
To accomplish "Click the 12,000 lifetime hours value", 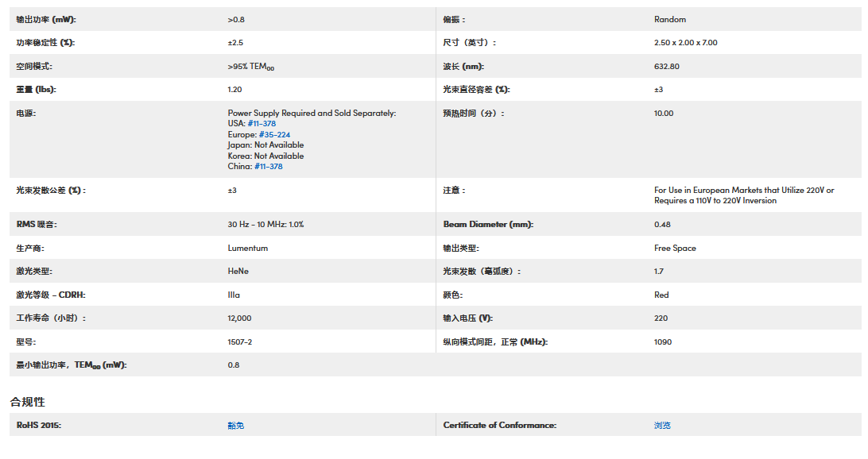I will 240,318.
